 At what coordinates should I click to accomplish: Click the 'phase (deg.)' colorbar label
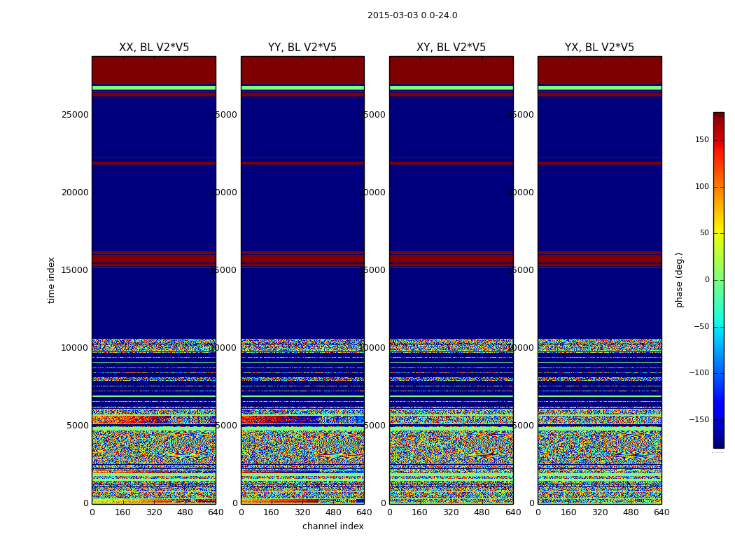click(x=679, y=280)
